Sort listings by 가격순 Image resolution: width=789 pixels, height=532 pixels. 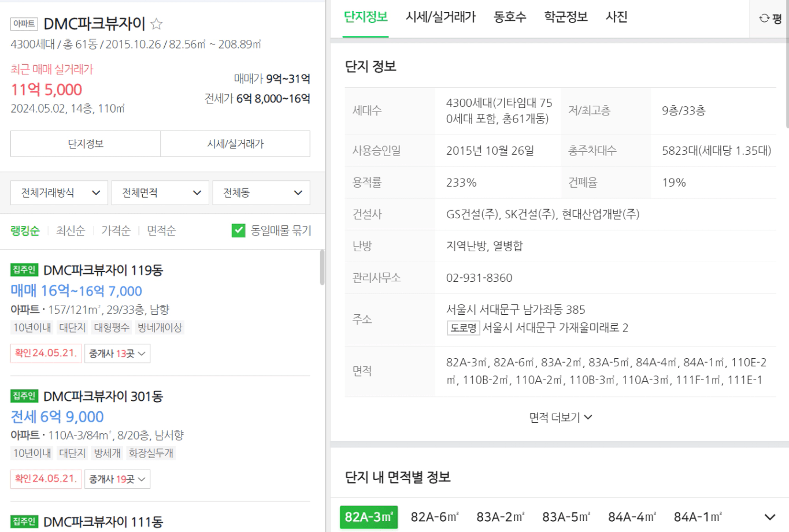[x=116, y=230]
